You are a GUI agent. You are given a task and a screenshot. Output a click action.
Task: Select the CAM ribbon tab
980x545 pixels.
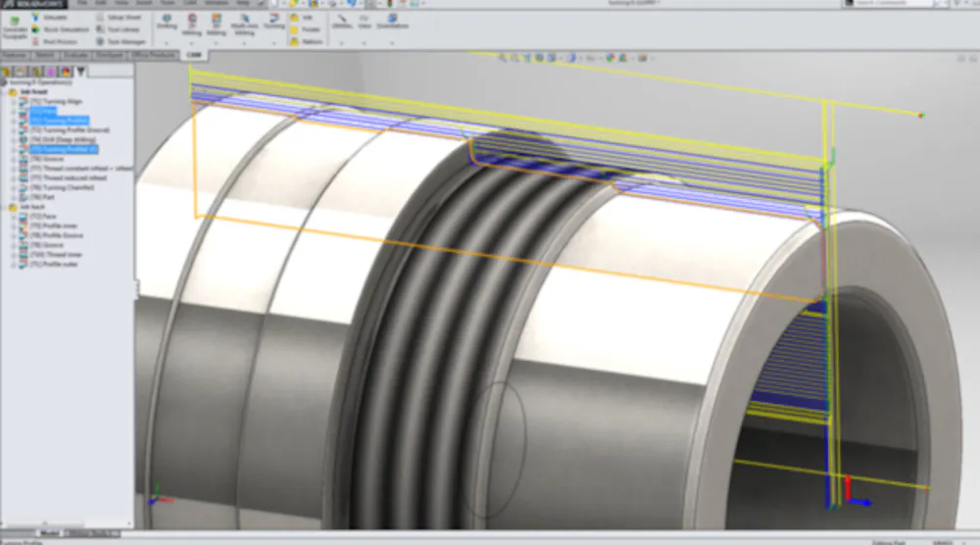pyautogui.click(x=194, y=55)
